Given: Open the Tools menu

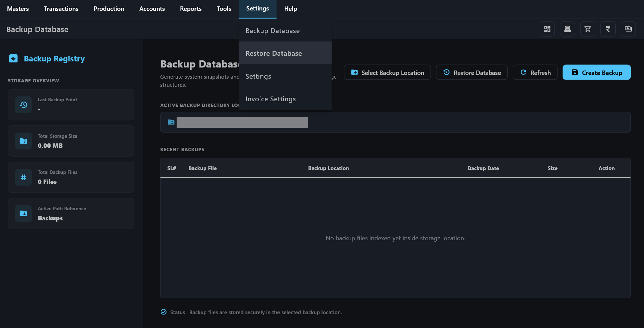Looking at the screenshot, I should pos(224,9).
